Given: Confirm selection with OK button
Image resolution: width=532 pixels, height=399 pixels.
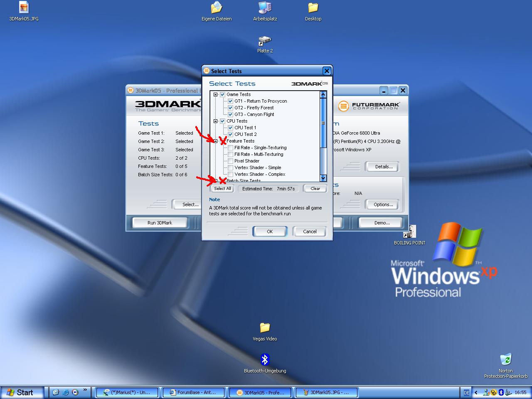Looking at the screenshot, I should coord(270,232).
